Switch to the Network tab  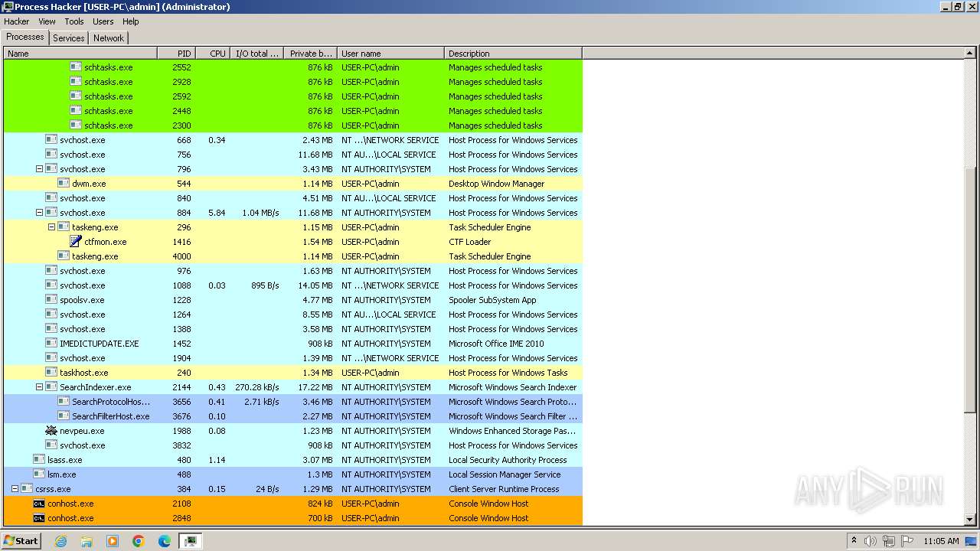(x=109, y=38)
